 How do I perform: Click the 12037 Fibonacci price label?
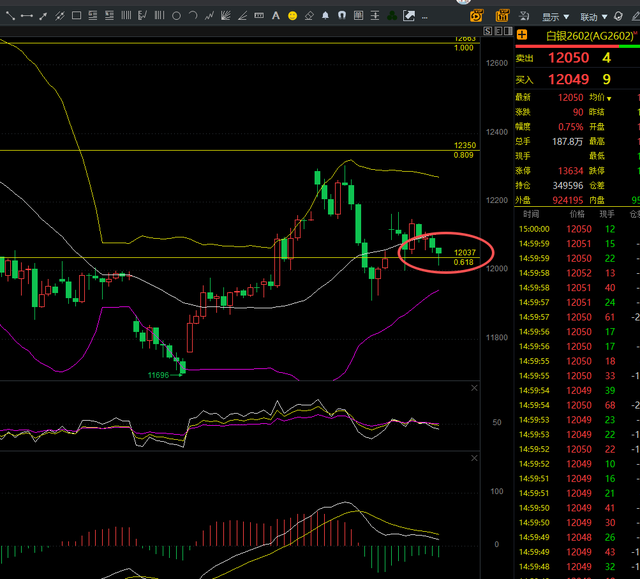pyautogui.click(x=464, y=253)
